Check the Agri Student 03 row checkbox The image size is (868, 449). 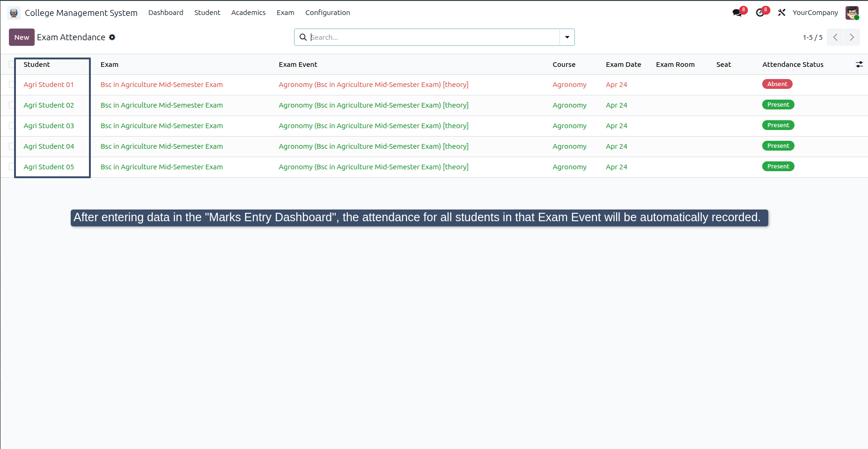click(x=12, y=126)
